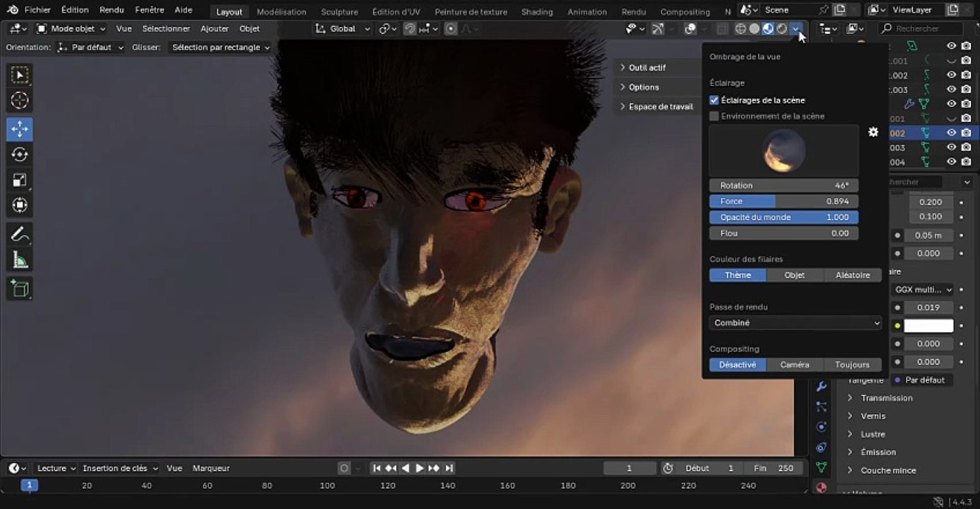Expand the Émission section
Screen dimensions: 980x509
coord(878,452)
